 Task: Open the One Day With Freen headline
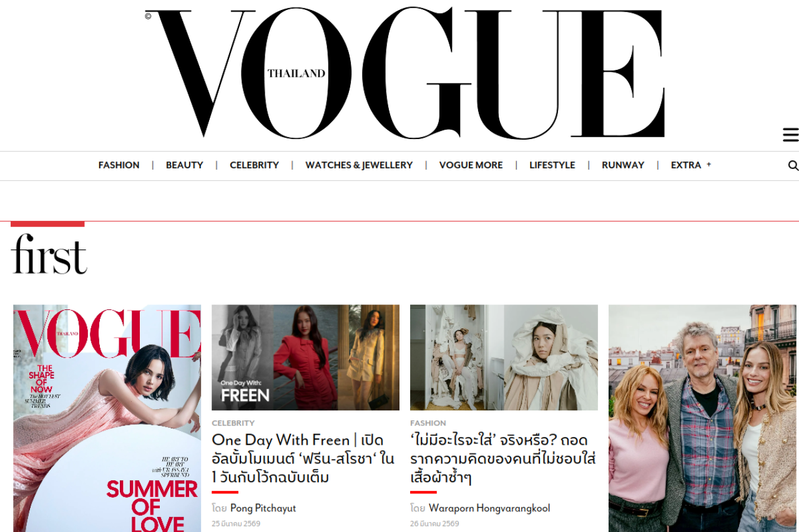[x=303, y=459]
